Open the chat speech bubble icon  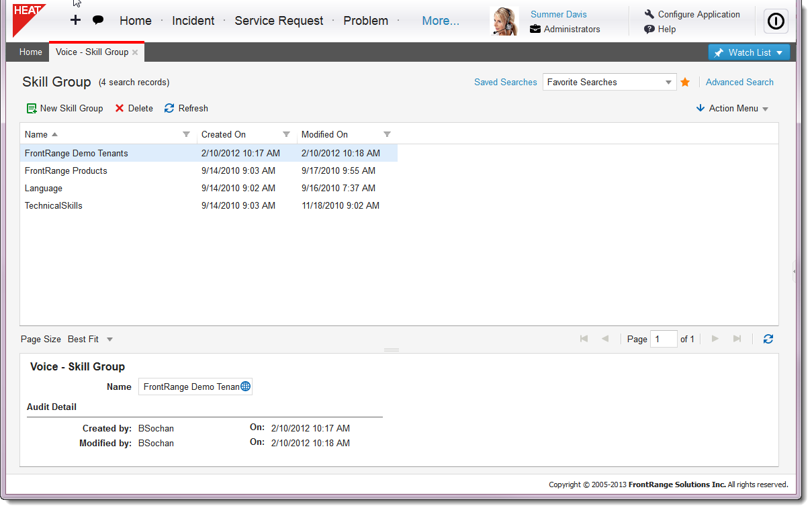point(98,20)
